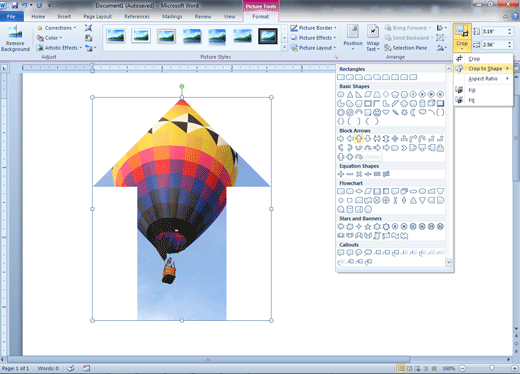Click the spelling check status icon
Viewport: 520px width, 374px height.
70,368
